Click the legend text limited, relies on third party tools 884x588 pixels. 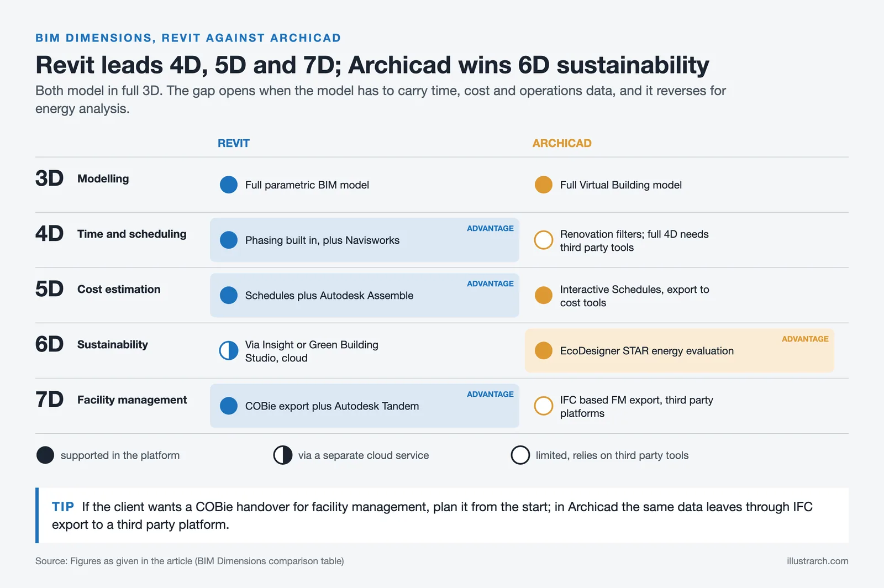612,455
